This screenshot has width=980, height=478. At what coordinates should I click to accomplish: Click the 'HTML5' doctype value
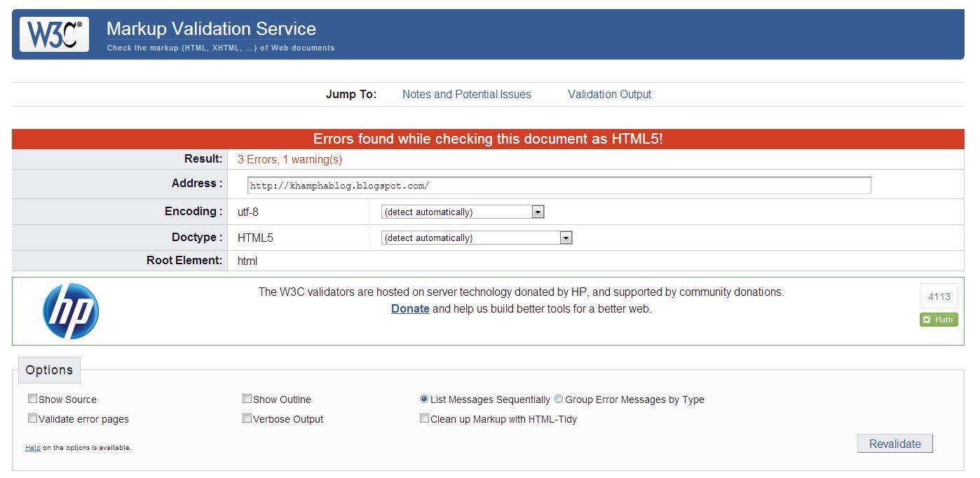tap(255, 238)
